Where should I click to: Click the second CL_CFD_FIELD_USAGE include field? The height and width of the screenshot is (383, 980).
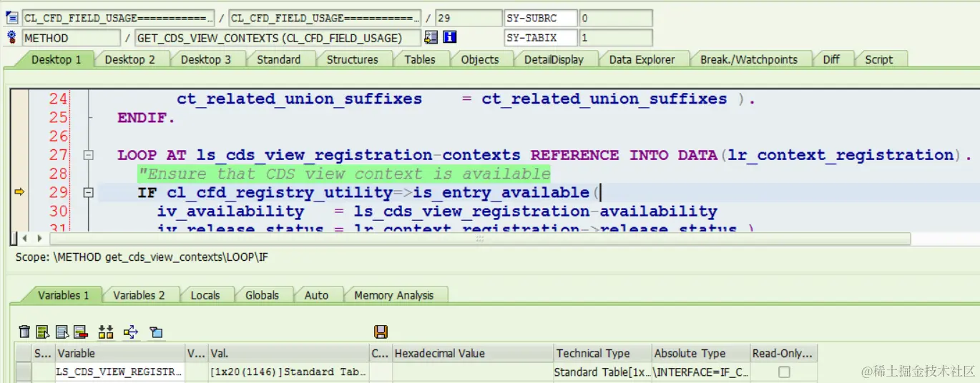pyautogui.click(x=325, y=18)
